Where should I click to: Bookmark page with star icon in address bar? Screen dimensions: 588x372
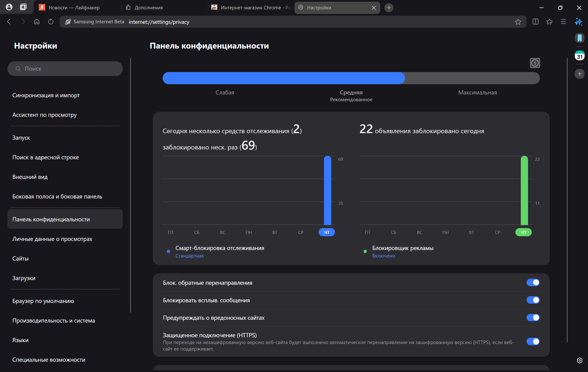coord(518,22)
